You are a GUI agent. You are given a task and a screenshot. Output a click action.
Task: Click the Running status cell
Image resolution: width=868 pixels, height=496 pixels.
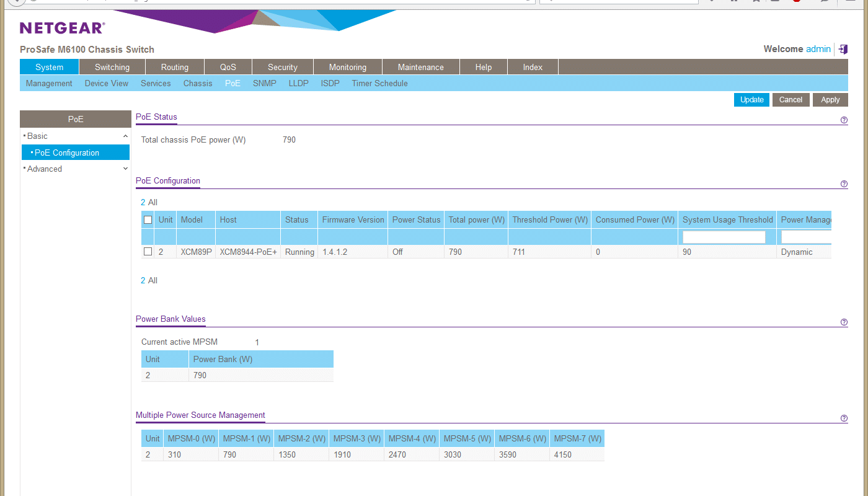[x=299, y=252]
